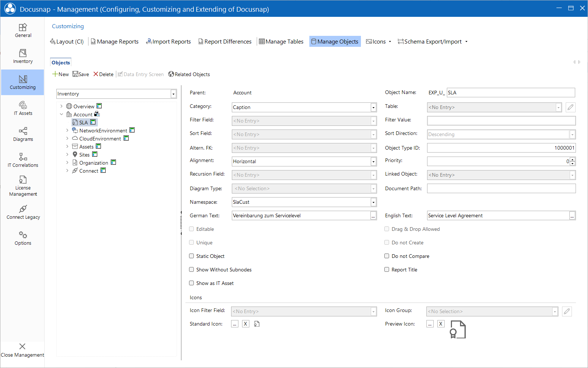The image size is (588, 368).
Task: Open Options in the sidebar
Action: (x=23, y=238)
